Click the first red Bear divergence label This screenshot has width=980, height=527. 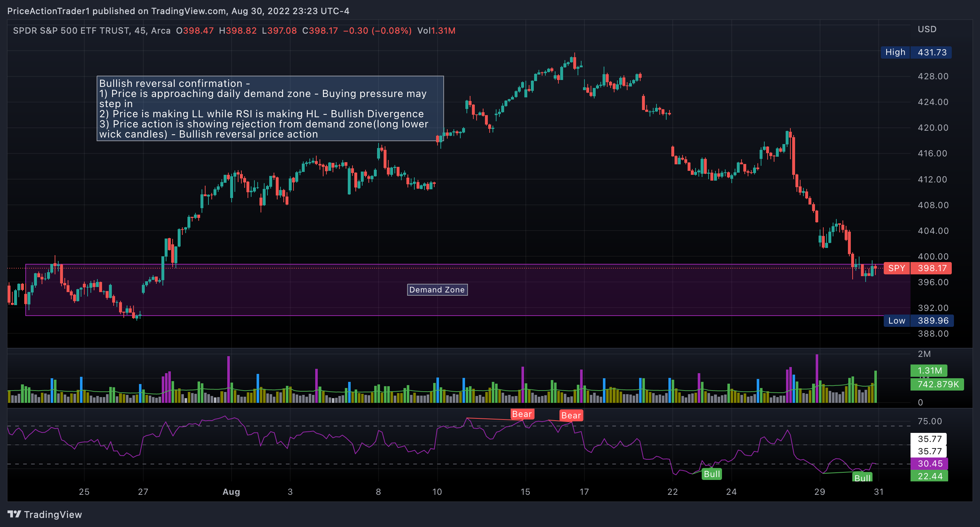(x=522, y=414)
